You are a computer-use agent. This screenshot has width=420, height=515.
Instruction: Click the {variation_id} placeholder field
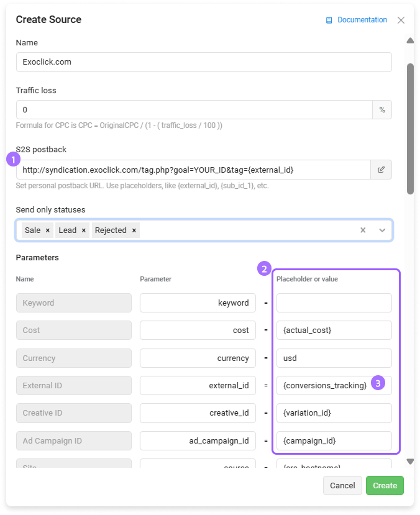click(x=334, y=413)
